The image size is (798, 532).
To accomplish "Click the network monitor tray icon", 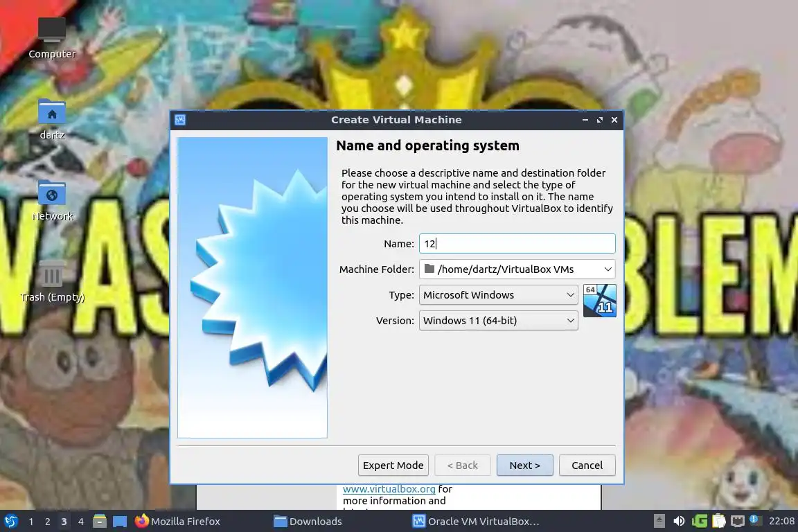I will coord(738,521).
